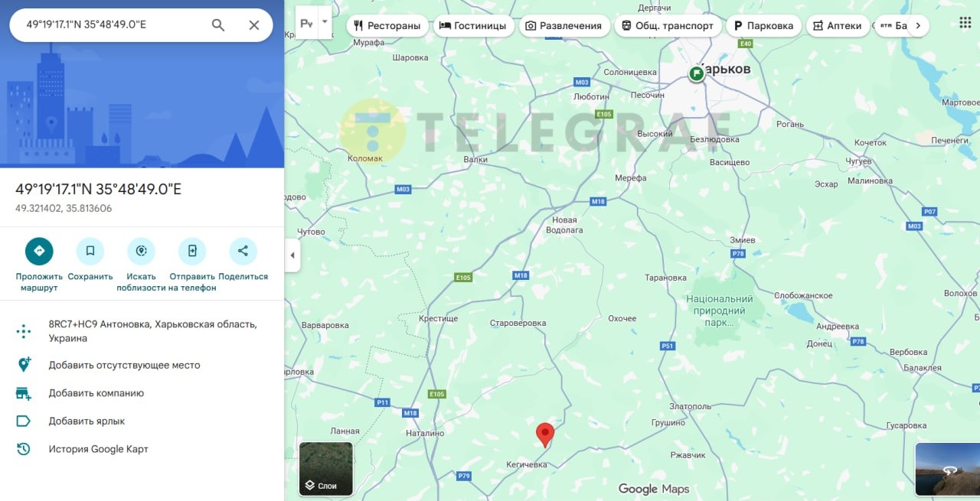Viewport: 980px width, 501px height.
Task: Select the Рестораны category chip
Action: [x=387, y=25]
